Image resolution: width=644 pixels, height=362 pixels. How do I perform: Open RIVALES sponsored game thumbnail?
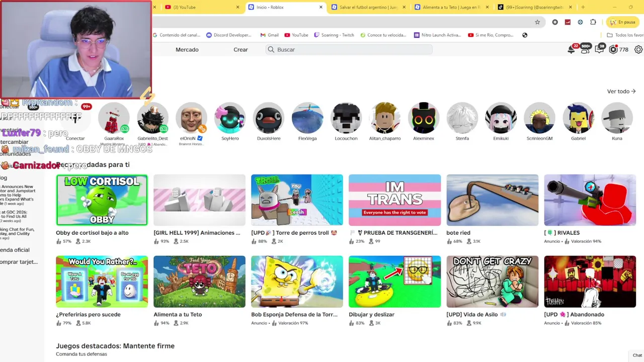590,200
